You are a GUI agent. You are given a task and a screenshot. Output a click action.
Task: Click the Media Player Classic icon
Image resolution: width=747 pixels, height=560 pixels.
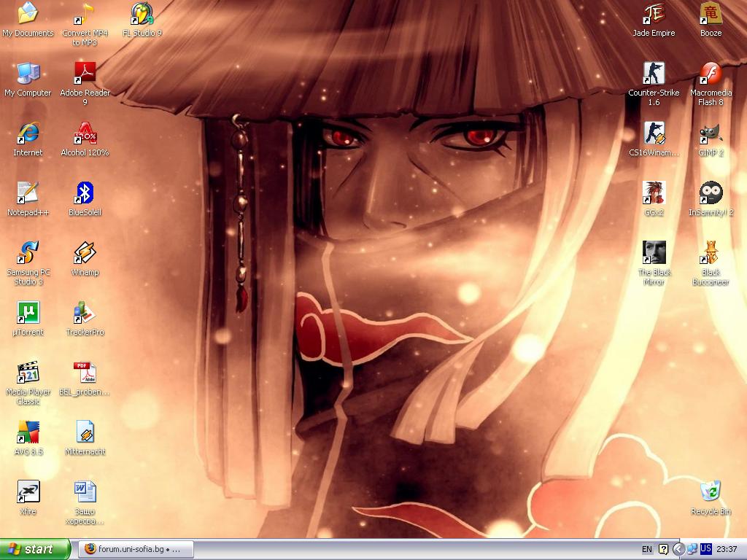click(28, 373)
